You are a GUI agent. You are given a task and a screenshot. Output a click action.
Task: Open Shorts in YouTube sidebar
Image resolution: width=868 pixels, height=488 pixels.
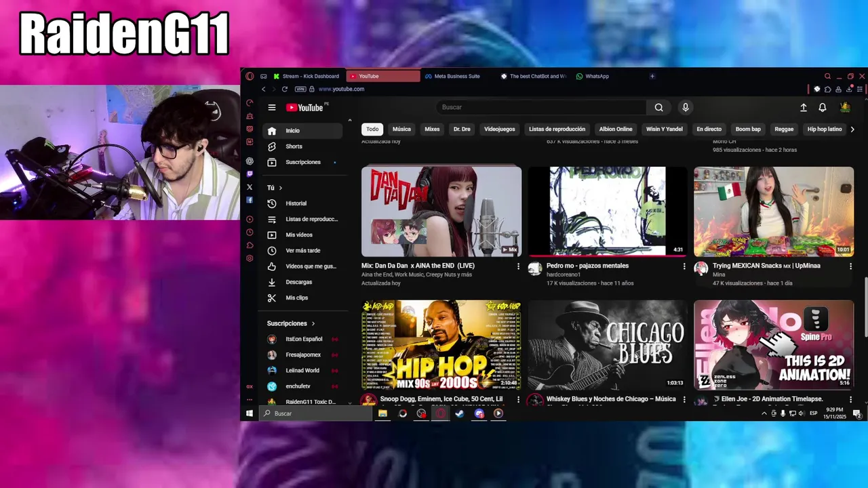pyautogui.click(x=302, y=146)
